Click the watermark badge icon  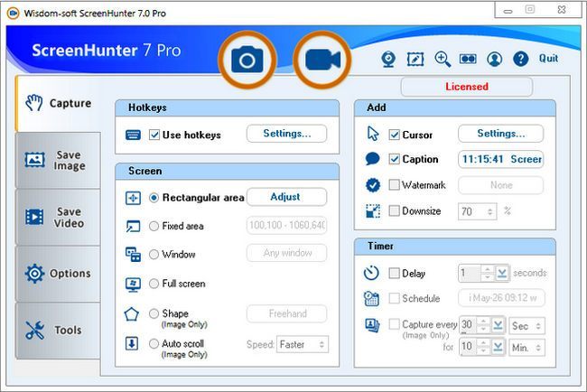pyautogui.click(x=373, y=185)
